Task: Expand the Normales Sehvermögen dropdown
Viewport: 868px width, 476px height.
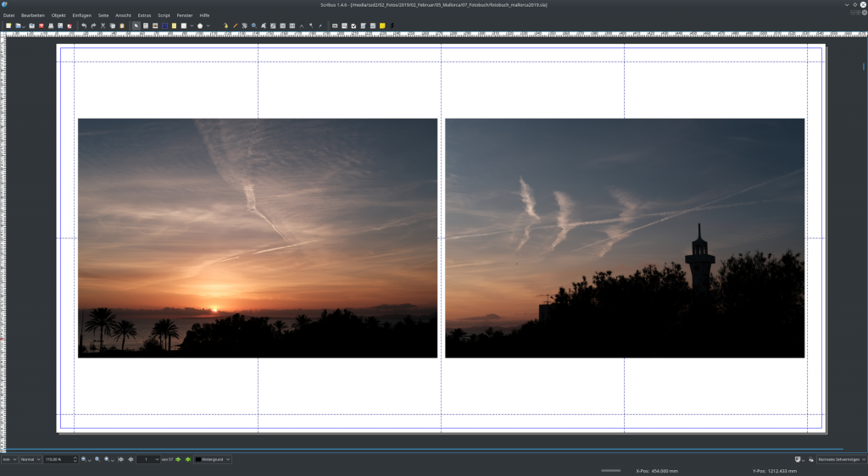Action: pos(841,459)
